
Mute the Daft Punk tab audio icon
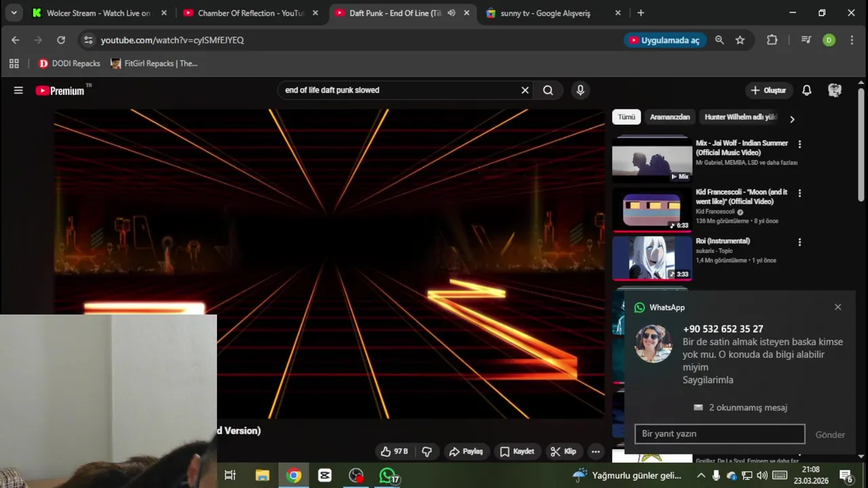[451, 13]
